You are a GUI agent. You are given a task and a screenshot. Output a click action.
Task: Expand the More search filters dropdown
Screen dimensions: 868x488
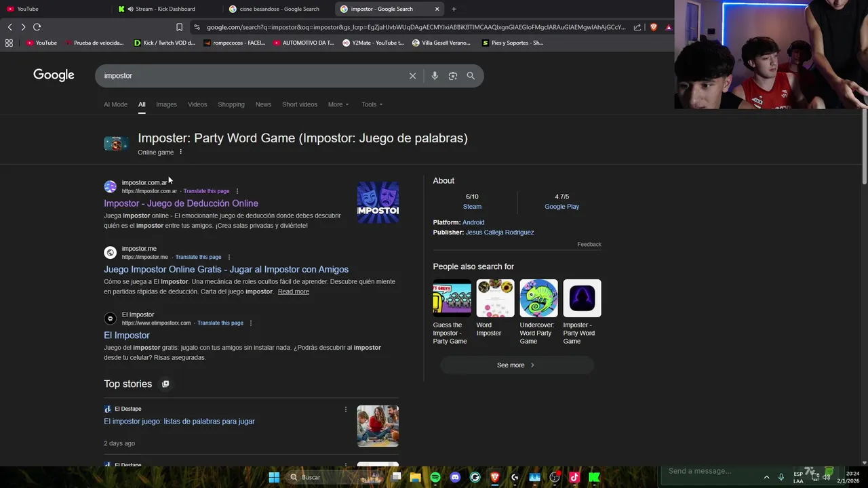pyautogui.click(x=338, y=104)
